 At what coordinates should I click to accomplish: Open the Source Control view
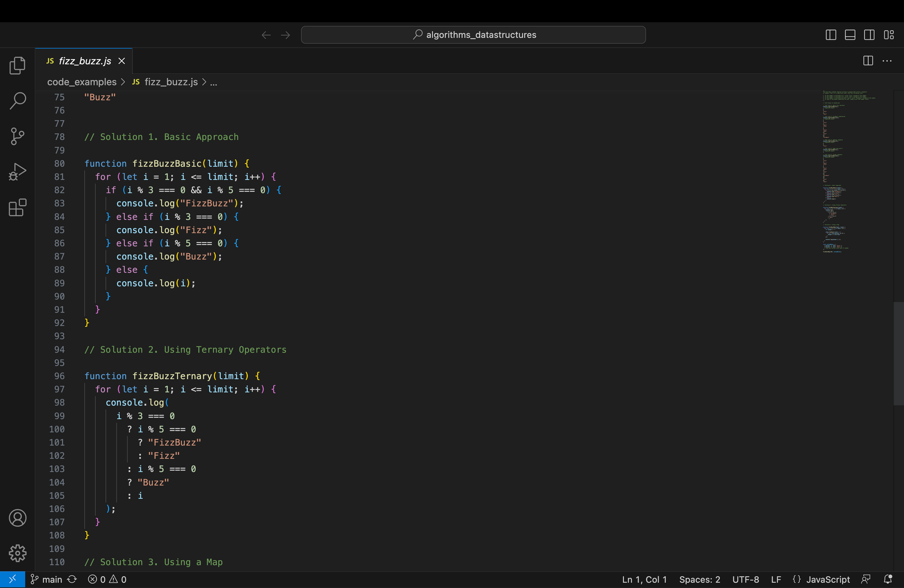click(x=17, y=136)
